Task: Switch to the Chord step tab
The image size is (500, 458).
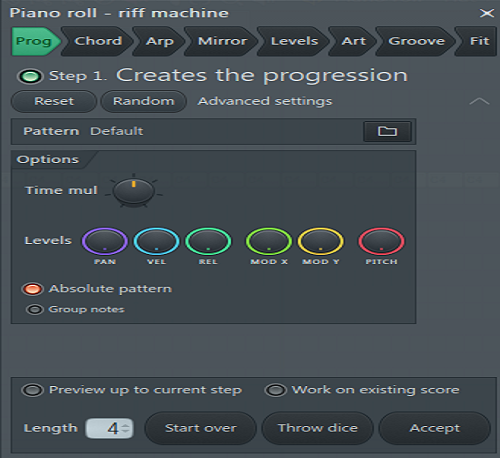Action: tap(98, 41)
